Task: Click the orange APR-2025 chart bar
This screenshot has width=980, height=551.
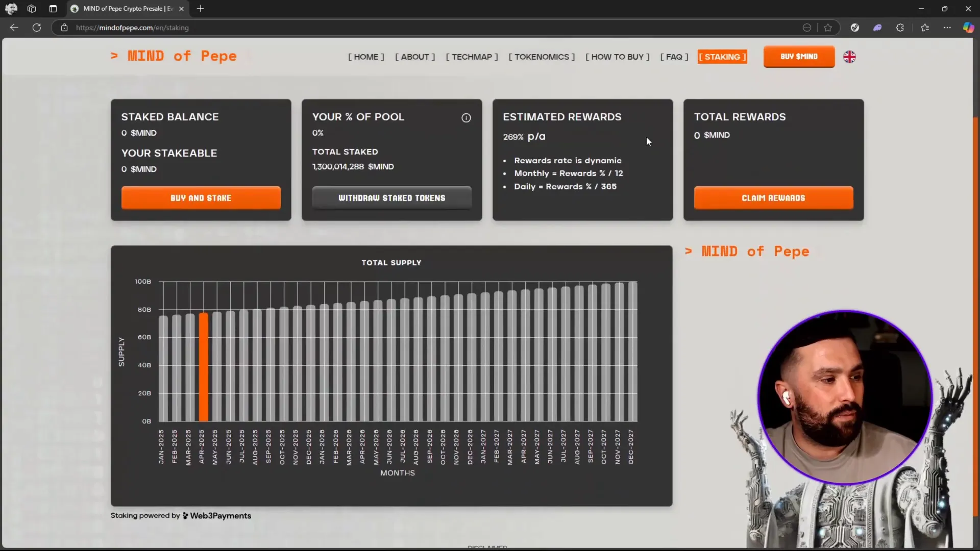Action: click(203, 367)
